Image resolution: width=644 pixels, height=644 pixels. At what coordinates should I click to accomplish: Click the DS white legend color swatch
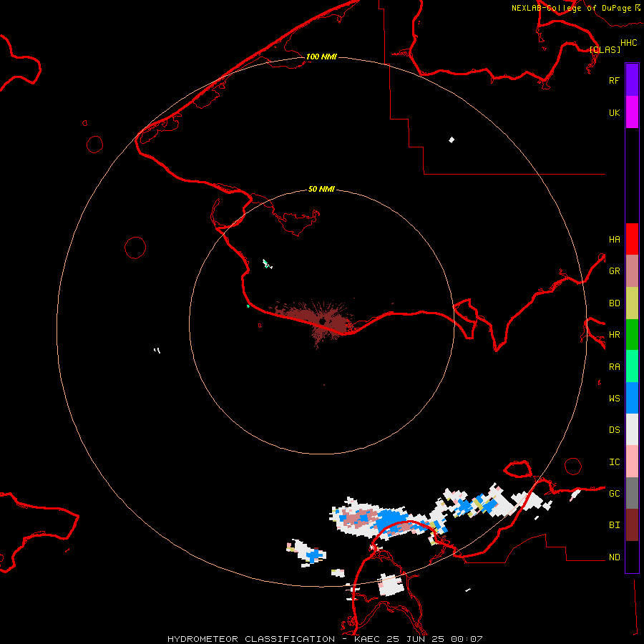(x=632, y=429)
